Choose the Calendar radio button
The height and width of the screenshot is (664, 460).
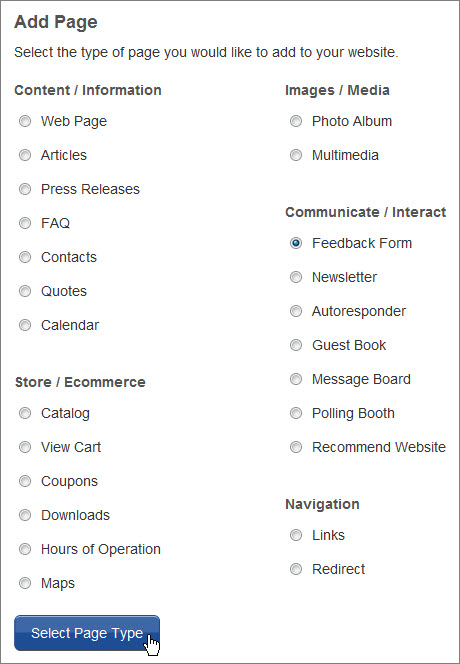point(25,325)
